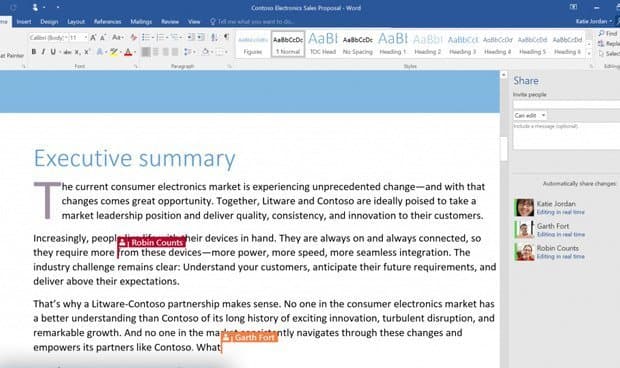
Task: Apply yellow text highlight color
Action: coord(113,52)
